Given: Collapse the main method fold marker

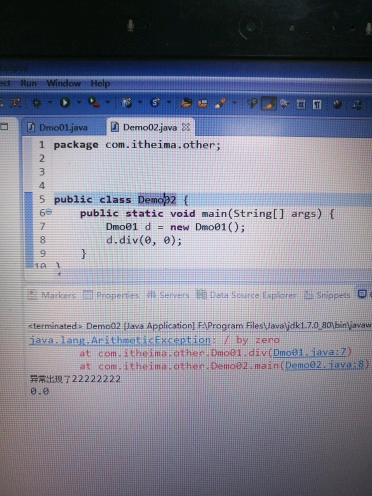Looking at the screenshot, I should pyautogui.click(x=49, y=211).
